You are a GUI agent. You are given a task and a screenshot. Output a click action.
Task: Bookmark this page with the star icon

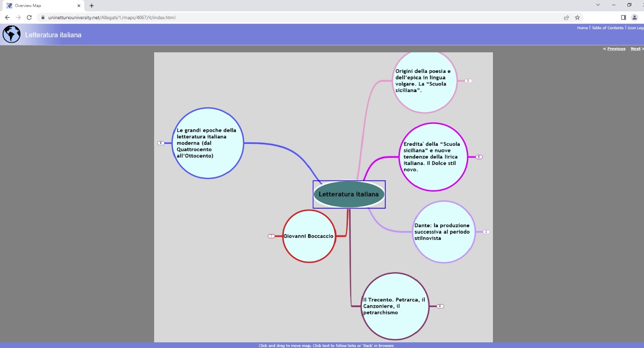pyautogui.click(x=577, y=17)
